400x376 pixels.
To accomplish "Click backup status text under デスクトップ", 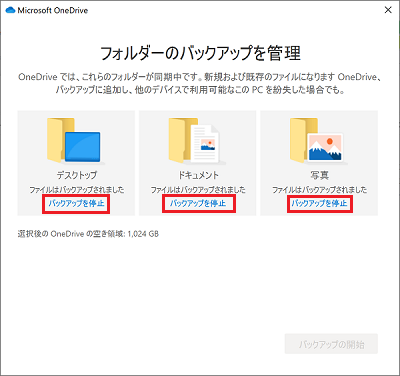I will [x=76, y=190].
